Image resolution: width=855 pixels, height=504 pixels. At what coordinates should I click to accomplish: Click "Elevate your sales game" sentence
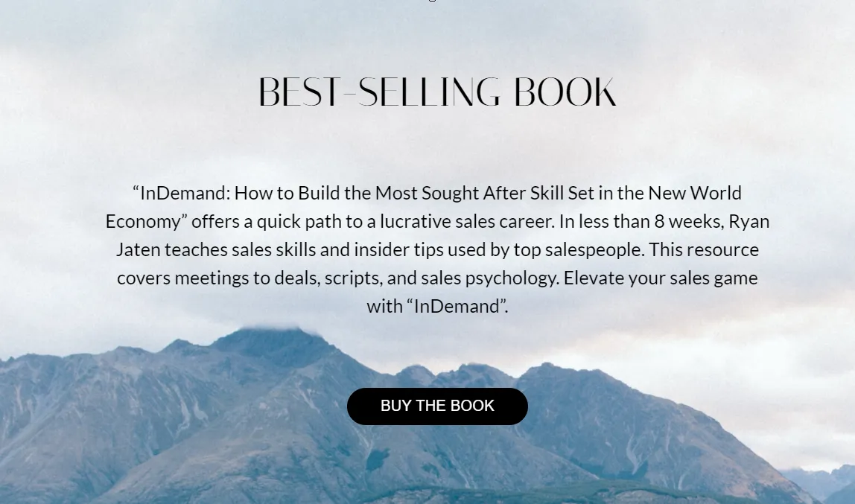point(661,278)
